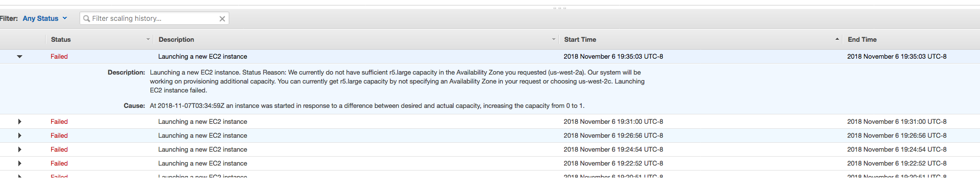Open the Any Status filter dropdown
980x180 pixels.
(45, 18)
